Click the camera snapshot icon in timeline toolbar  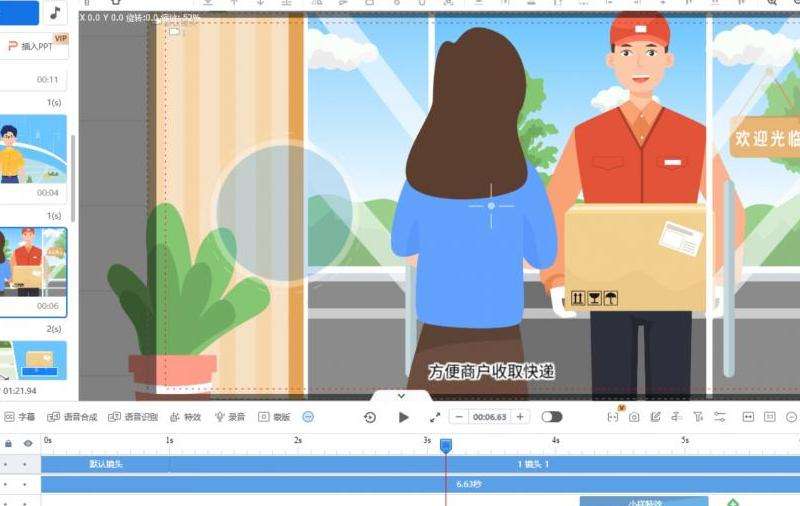(634, 417)
